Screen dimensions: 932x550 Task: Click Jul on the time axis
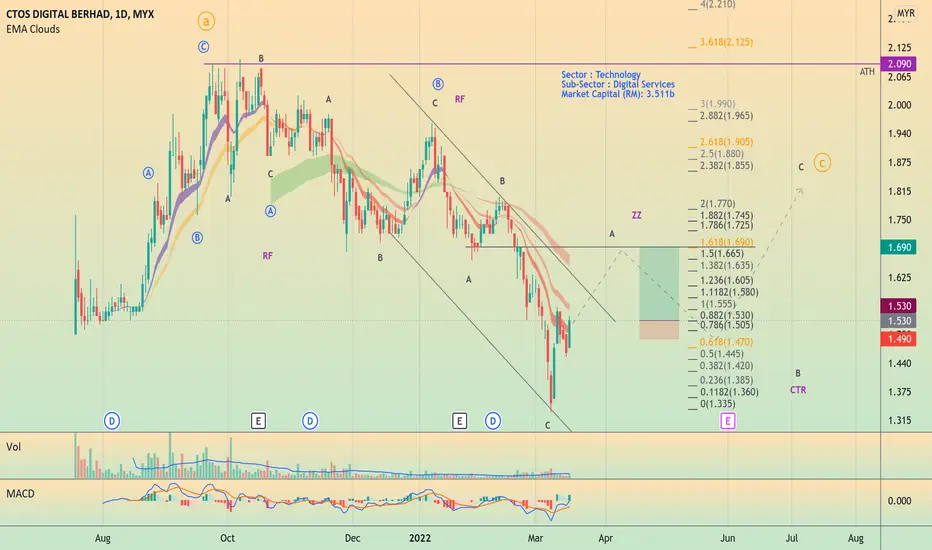792,538
